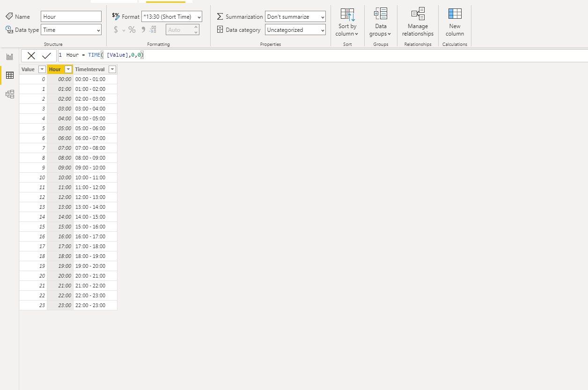588x390 pixels.
Task: Open TimeInterval column filter dropdown
Action: pos(112,69)
